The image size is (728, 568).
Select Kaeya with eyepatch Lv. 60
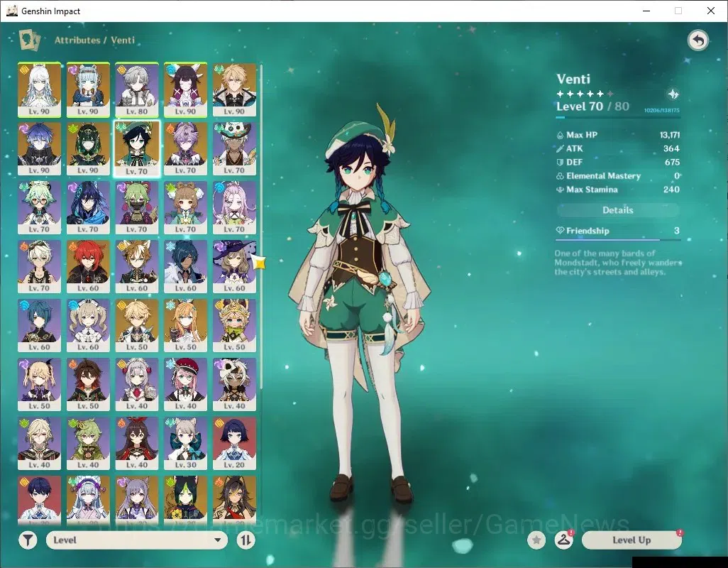186,266
